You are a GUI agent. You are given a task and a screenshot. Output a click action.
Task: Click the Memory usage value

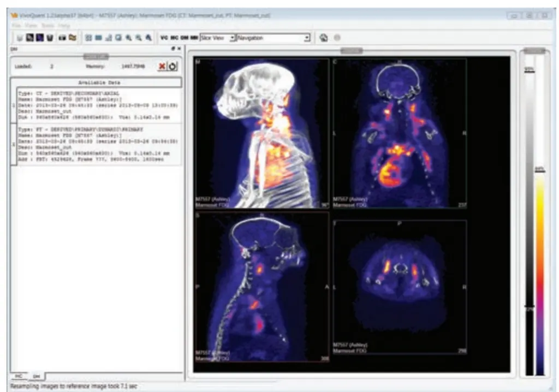pos(133,67)
